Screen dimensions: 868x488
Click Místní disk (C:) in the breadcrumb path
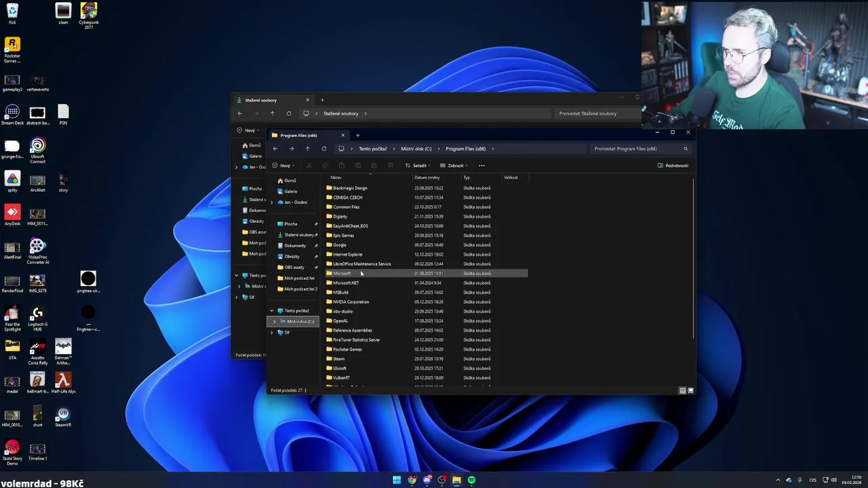click(x=416, y=148)
